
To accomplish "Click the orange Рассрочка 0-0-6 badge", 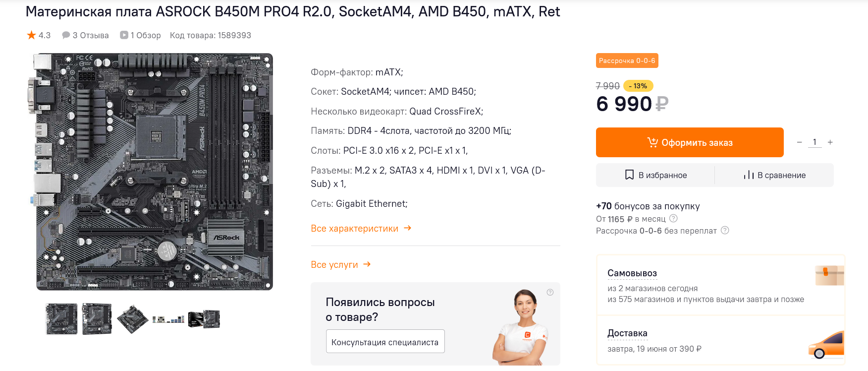I will [627, 61].
